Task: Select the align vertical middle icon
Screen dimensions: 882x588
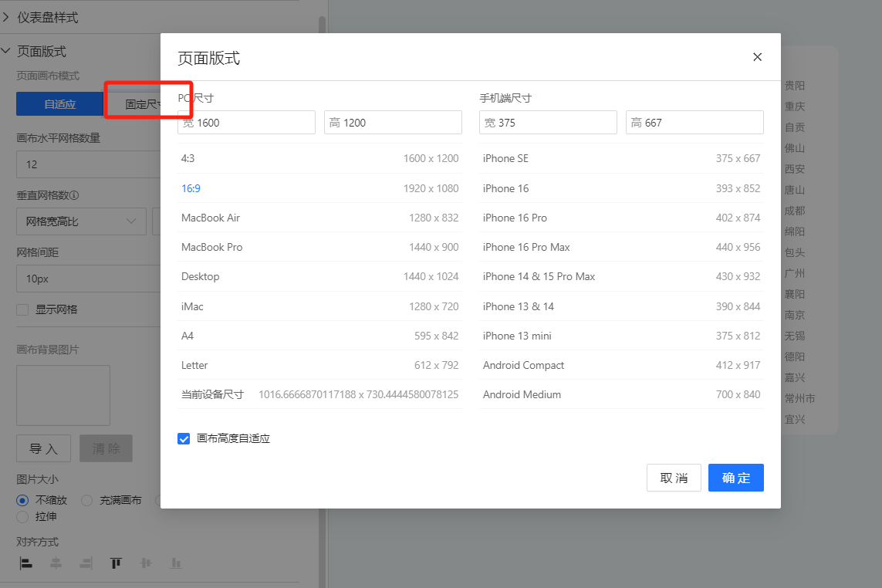Action: pos(146,563)
